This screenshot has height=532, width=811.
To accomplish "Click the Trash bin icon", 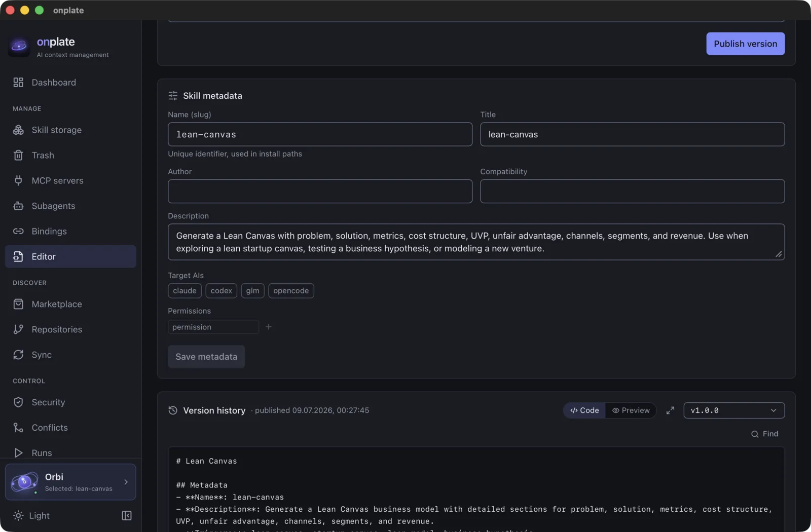I will coord(18,155).
